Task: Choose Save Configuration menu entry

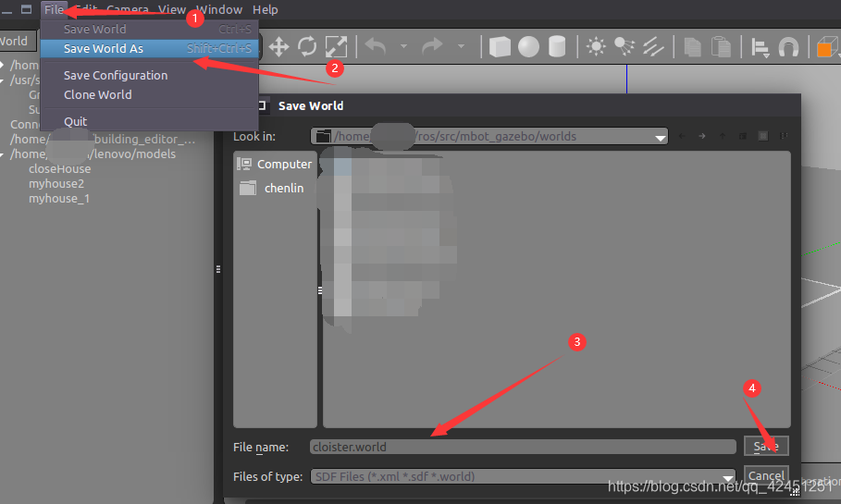Action: tap(150, 76)
